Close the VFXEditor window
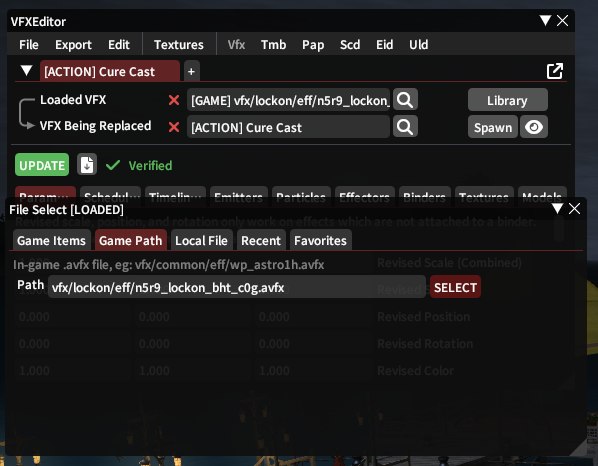598x466 pixels. click(563, 20)
